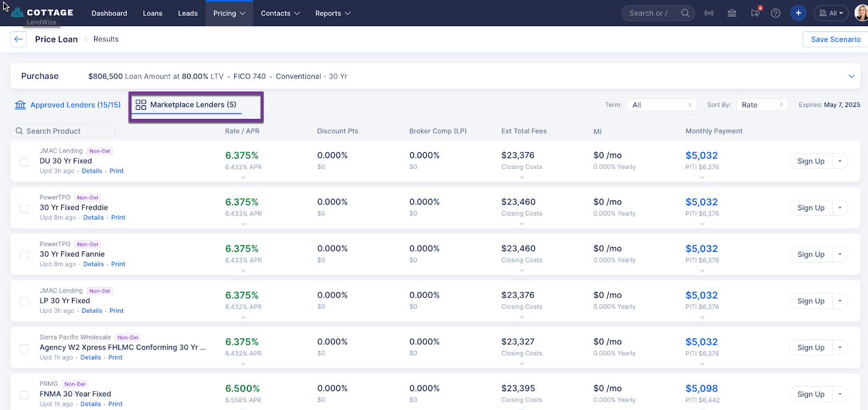Viewport: 868px width, 410px height.
Task: Check the 30 Yr Fixed Freddie checkbox
Action: pos(24,209)
